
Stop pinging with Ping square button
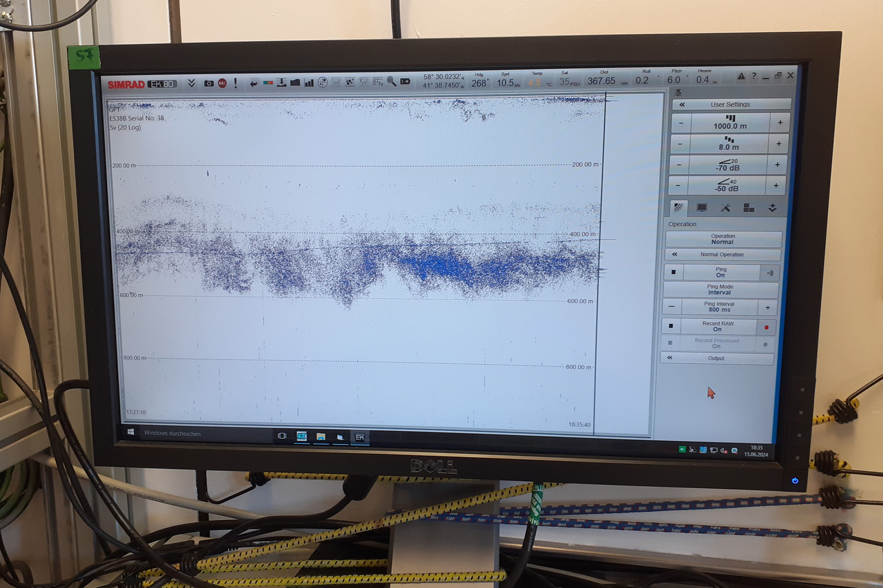673,272
